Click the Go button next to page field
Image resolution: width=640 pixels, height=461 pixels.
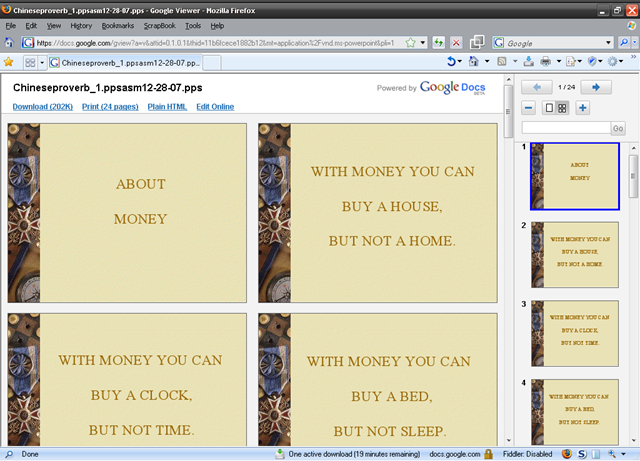point(618,128)
